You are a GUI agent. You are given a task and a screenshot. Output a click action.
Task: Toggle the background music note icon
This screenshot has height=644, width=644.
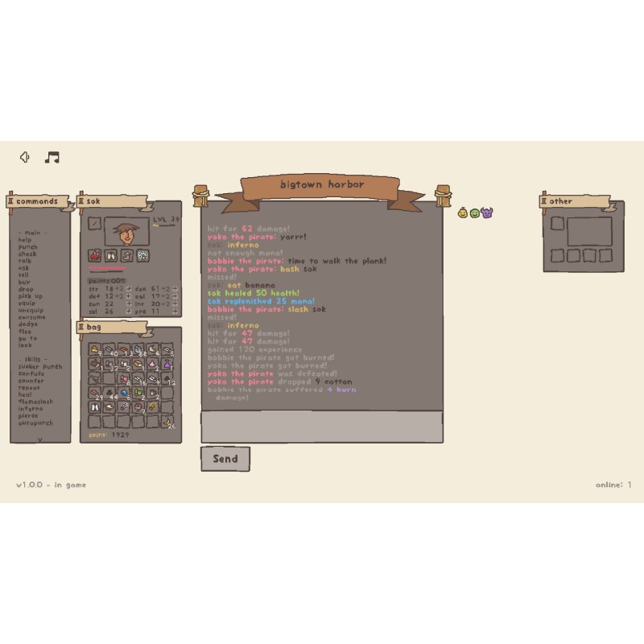pos(52,158)
